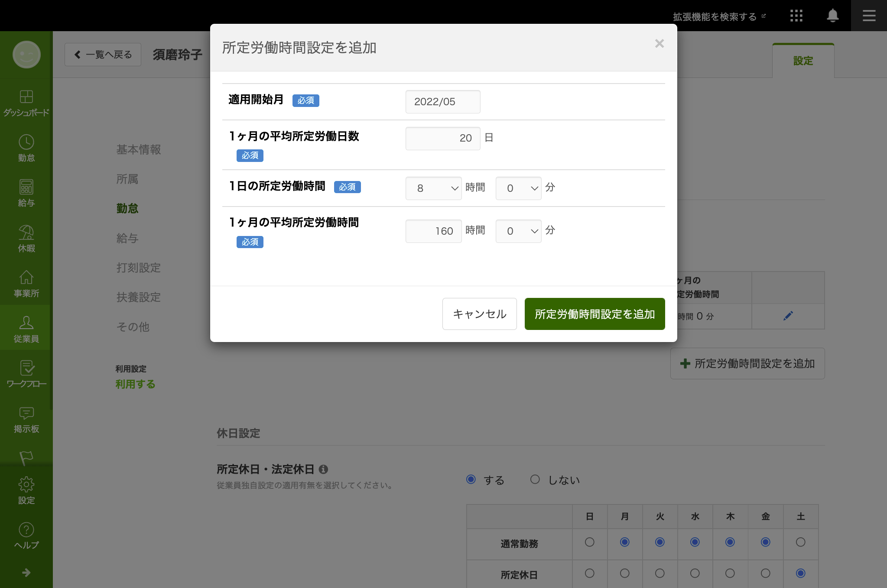The height and width of the screenshot is (588, 887).
Task: Open the 休暇 beach umbrella icon
Action: (x=26, y=239)
